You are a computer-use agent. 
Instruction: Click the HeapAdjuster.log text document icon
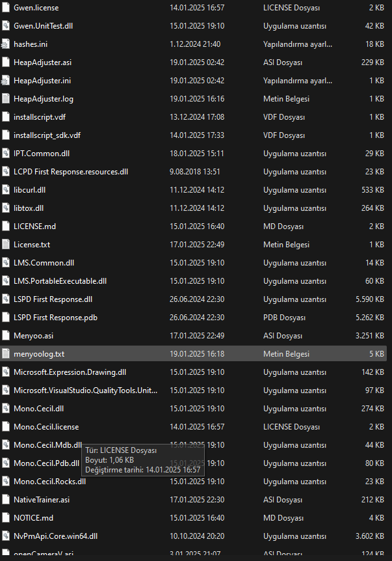click(x=7, y=99)
